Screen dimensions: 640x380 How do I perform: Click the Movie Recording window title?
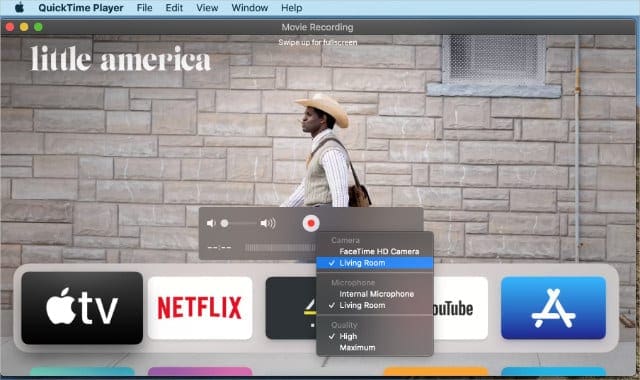pos(317,27)
